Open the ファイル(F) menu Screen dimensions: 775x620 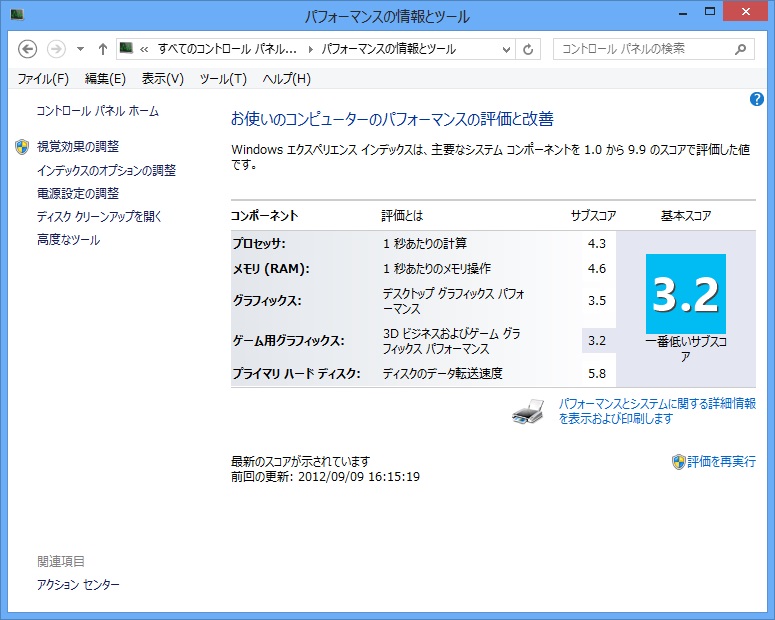click(x=43, y=79)
